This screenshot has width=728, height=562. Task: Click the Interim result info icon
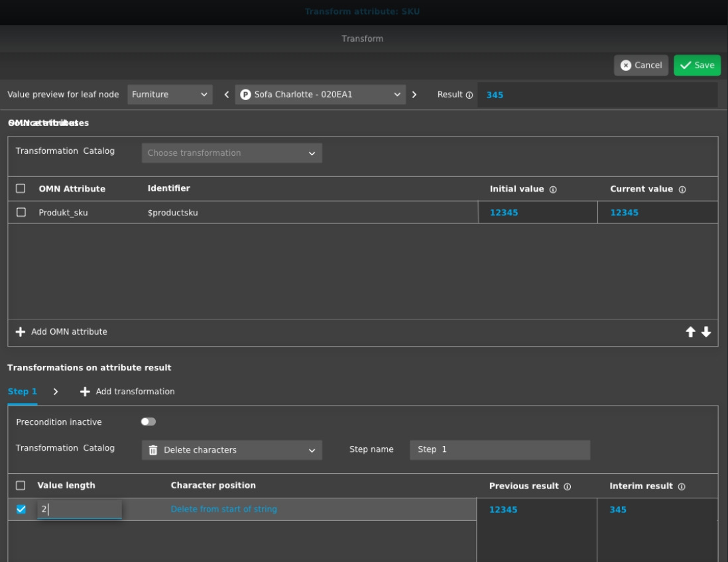pyautogui.click(x=681, y=486)
